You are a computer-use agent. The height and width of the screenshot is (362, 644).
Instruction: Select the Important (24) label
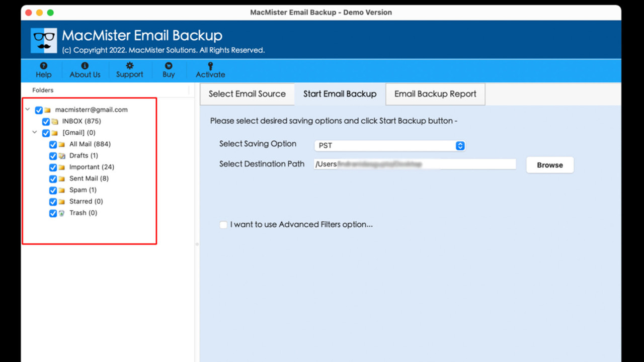click(92, 167)
